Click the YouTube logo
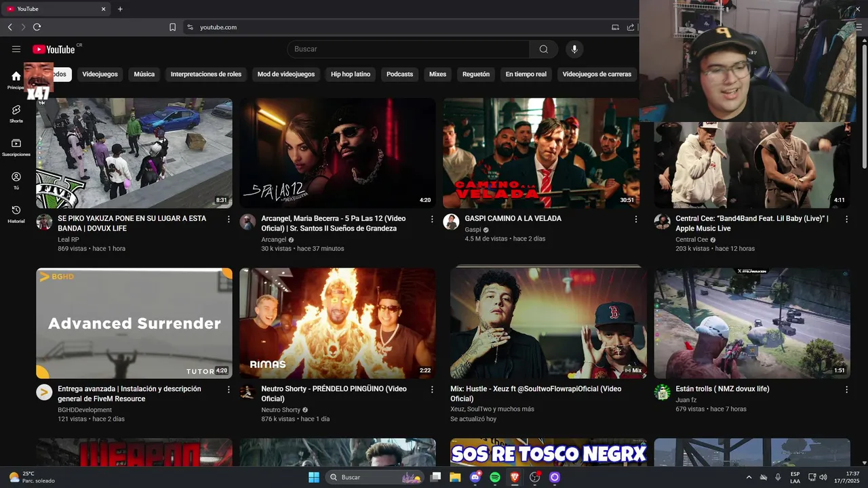 click(x=54, y=49)
